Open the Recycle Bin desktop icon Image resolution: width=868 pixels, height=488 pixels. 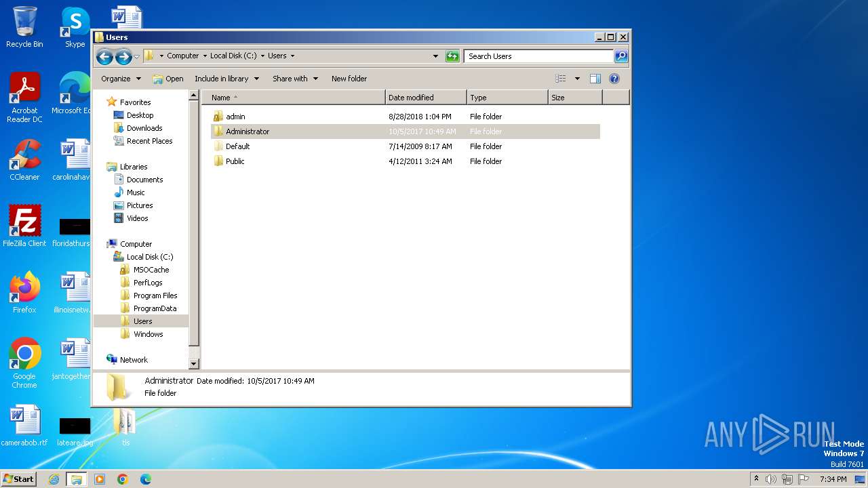click(x=24, y=27)
